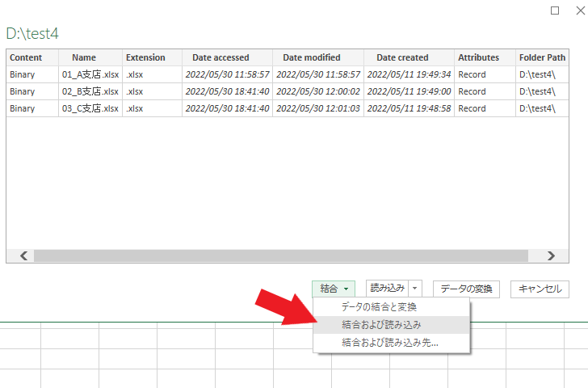Click the horizontal scrollbar thumb

[281, 256]
